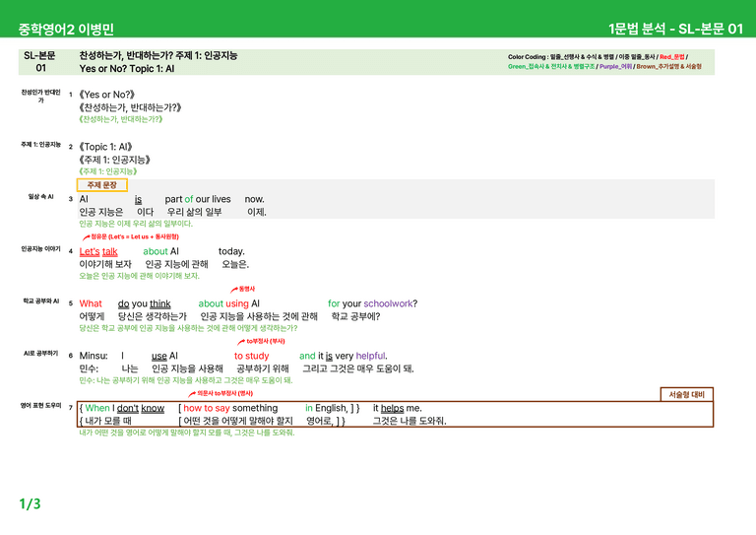
Task: Click the red note '의문사 to부정사 (명사)'
Action: coord(224,394)
